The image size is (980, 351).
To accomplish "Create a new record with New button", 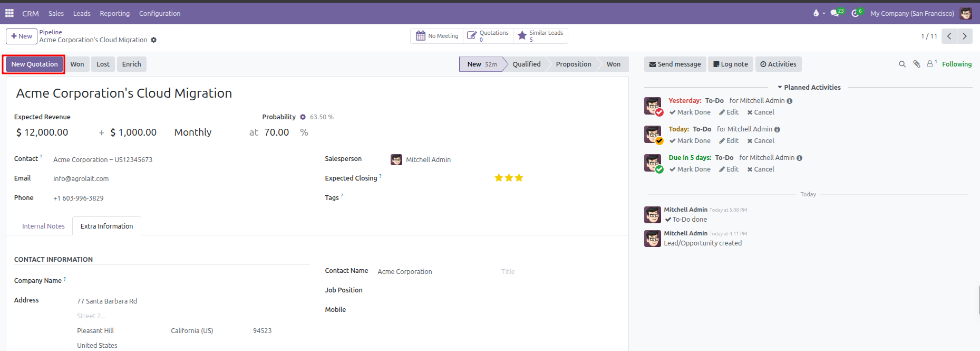I will pyautogui.click(x=22, y=36).
